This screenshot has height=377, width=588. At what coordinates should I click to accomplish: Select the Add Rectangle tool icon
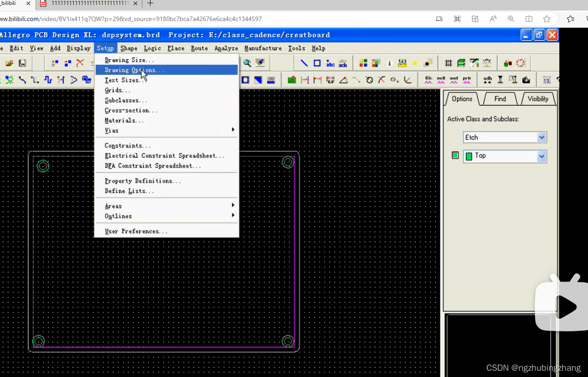pos(317,63)
